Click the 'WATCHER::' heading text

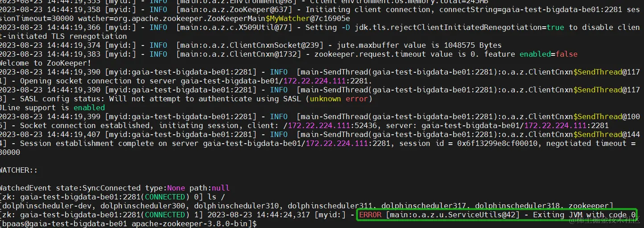(19, 170)
